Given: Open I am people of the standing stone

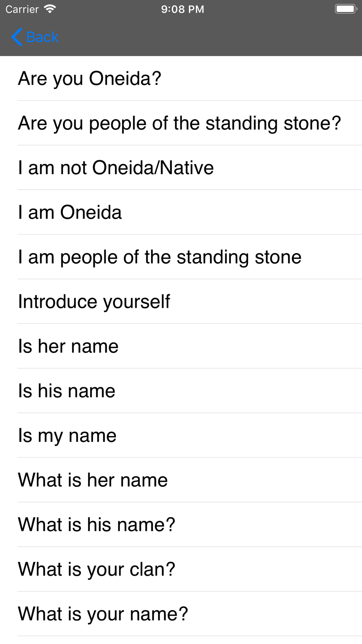Looking at the screenshot, I should (x=181, y=257).
